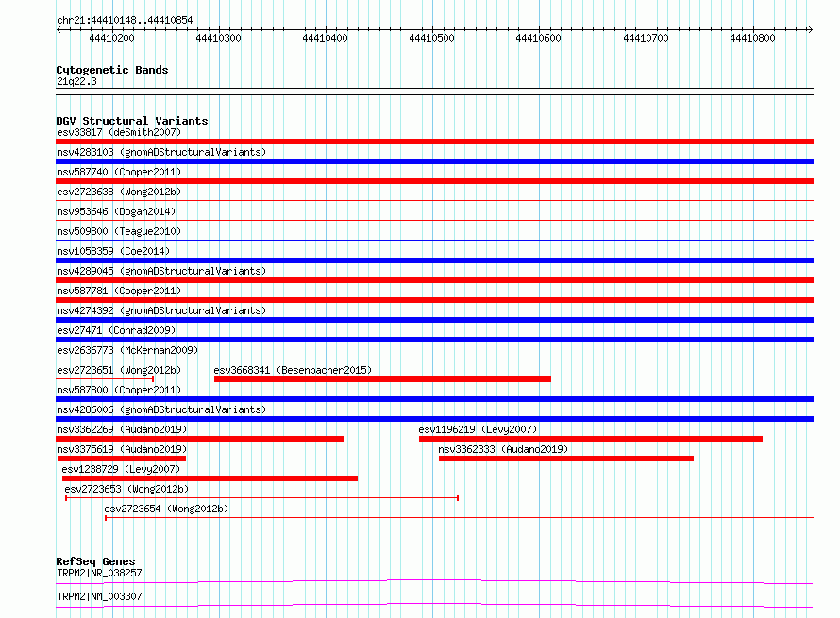Select the red bar of esv1196219
The image size is (840, 618).
590,439
